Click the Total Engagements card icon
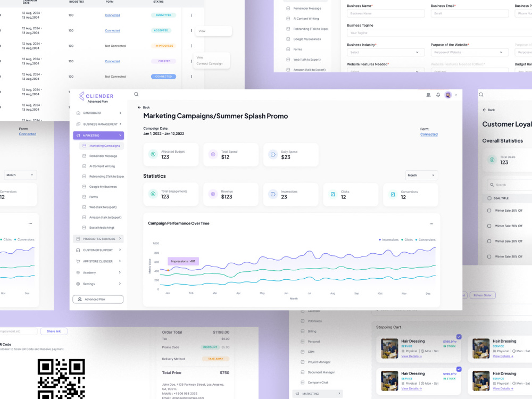This screenshot has width=532, height=399. (x=153, y=194)
